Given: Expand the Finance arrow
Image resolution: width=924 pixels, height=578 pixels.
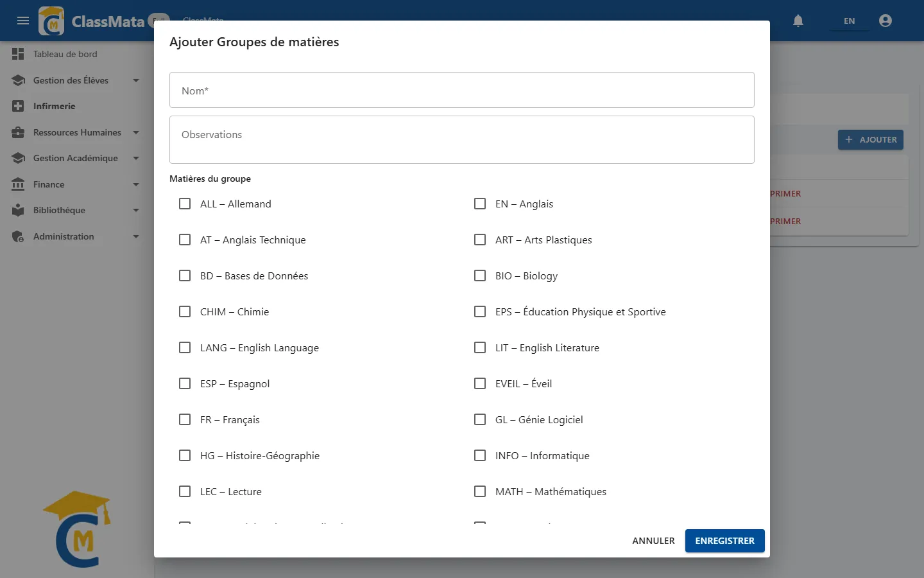Looking at the screenshot, I should pyautogui.click(x=136, y=184).
